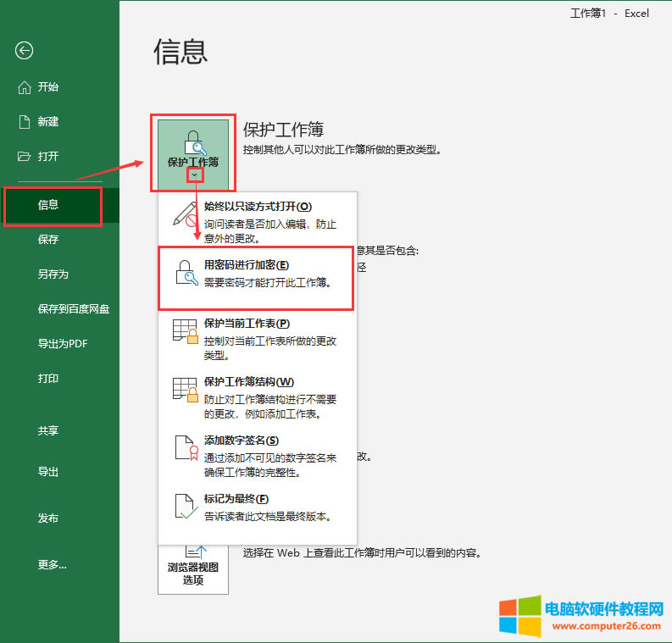The height and width of the screenshot is (643, 672).
Task: Choose 导出为PDF in the sidebar
Action: (63, 344)
